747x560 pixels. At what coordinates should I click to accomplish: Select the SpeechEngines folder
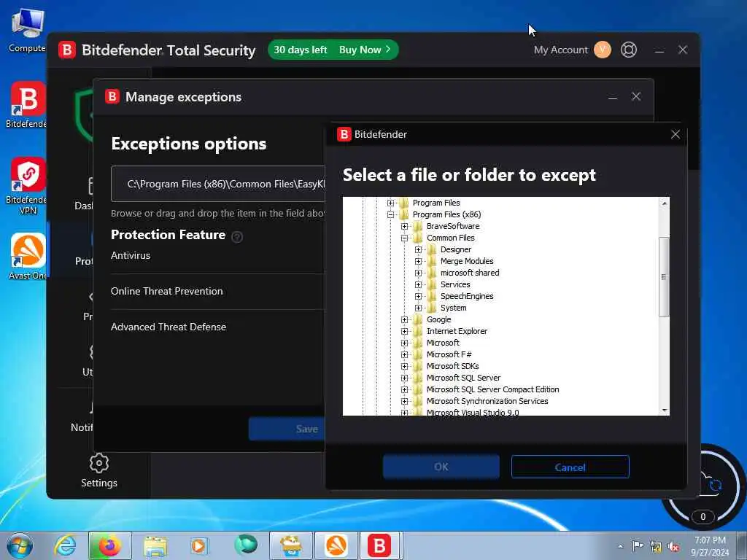pyautogui.click(x=467, y=296)
